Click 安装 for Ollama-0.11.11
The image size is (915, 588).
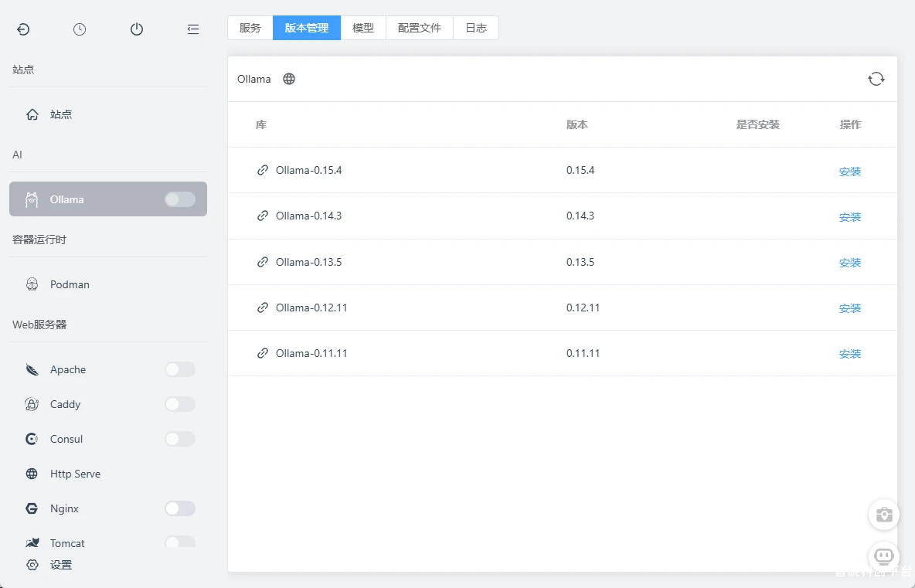849,354
